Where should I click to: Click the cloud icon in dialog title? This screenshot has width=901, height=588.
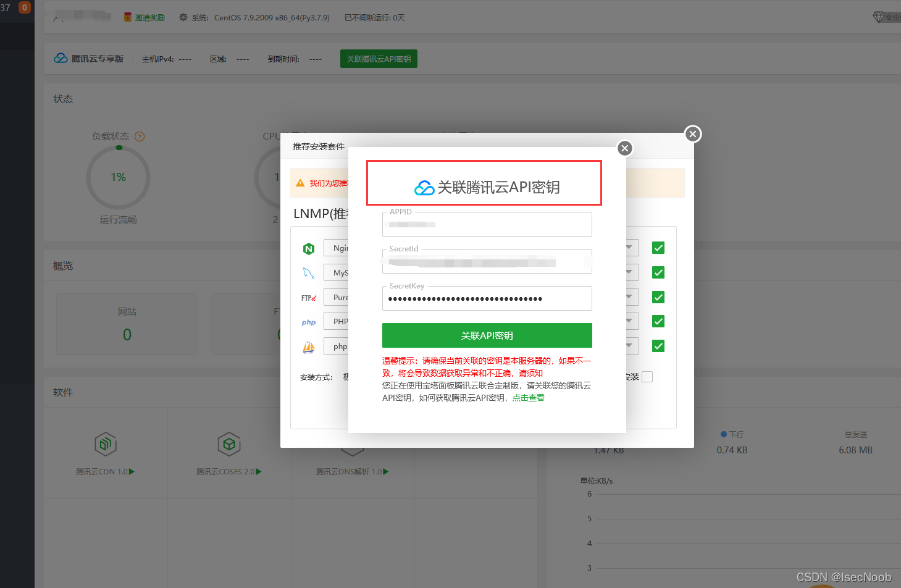click(424, 188)
